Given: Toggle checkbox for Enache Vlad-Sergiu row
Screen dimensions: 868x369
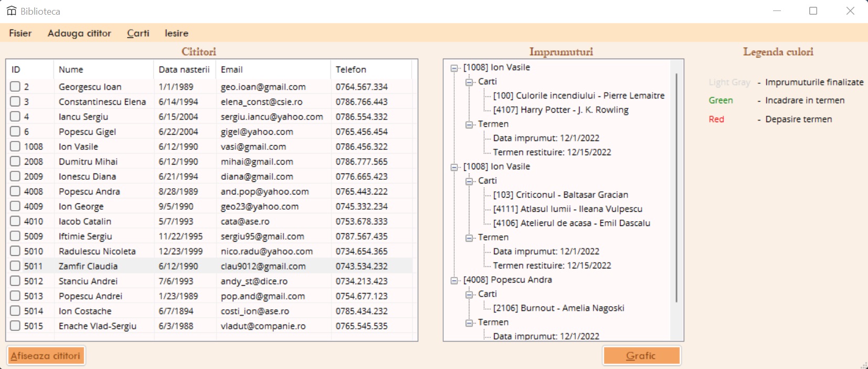Looking at the screenshot, I should pos(15,325).
